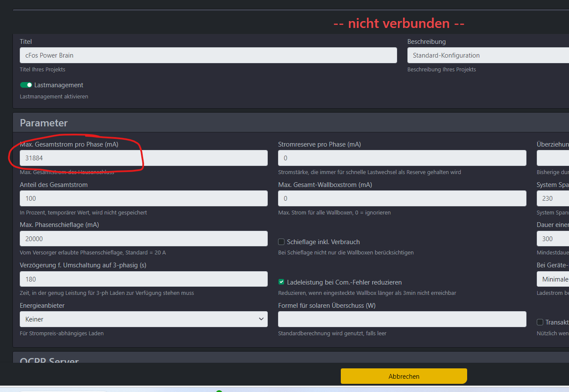
Task: Click the System Spannung field showing 230
Action: 554,199
